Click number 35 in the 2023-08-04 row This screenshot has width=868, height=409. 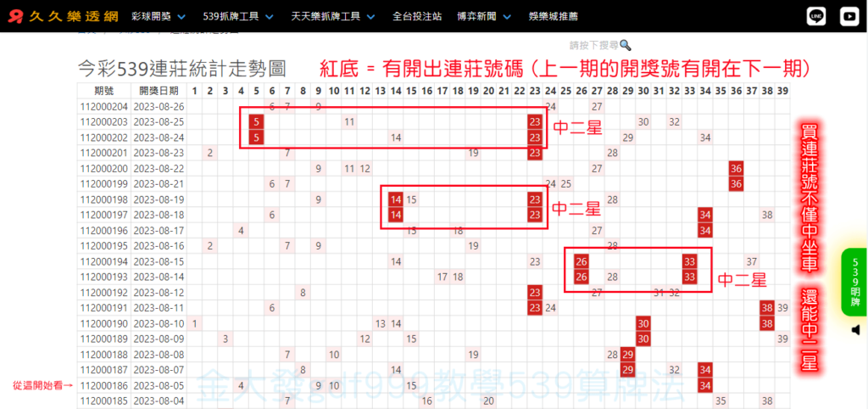(721, 401)
